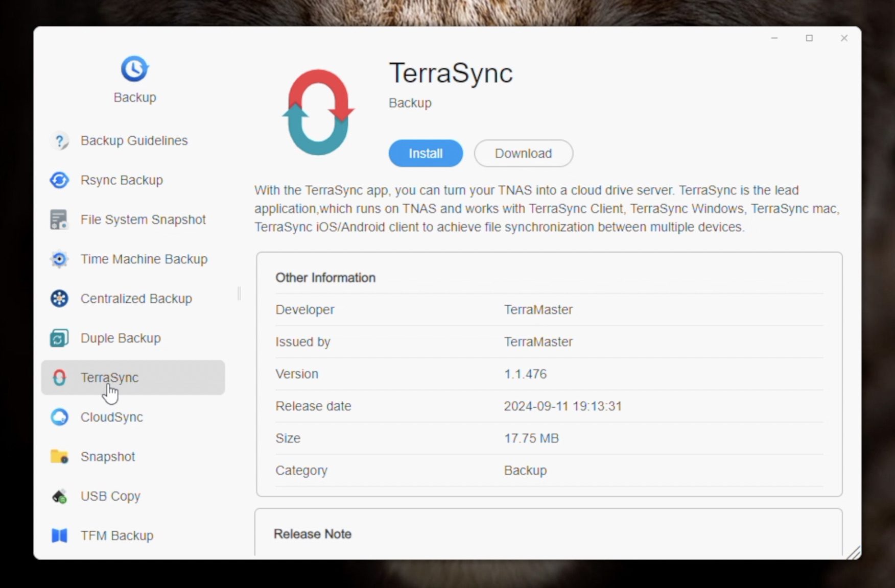Open the USB Copy icon

[x=59, y=496]
